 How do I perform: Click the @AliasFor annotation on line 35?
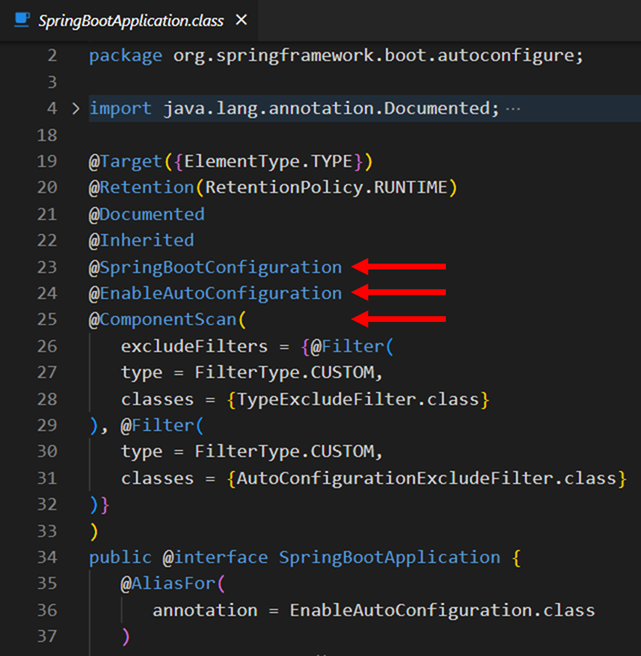(x=168, y=584)
